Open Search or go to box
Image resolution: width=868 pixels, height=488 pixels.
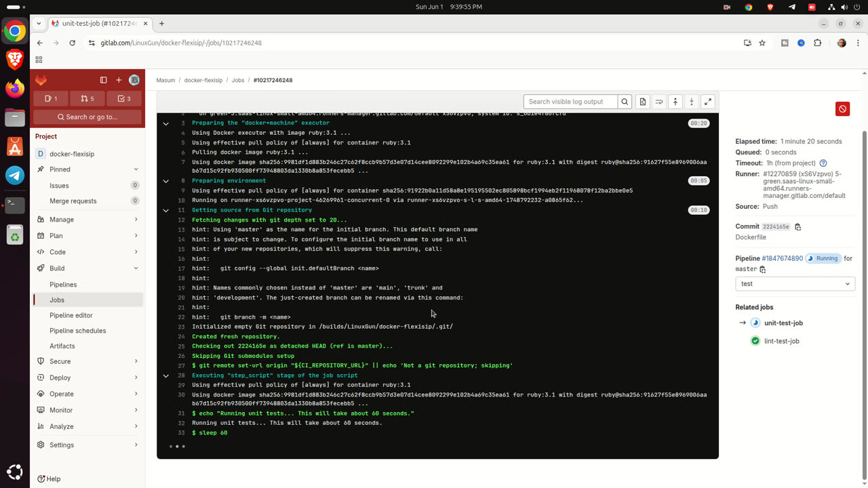tap(87, 117)
